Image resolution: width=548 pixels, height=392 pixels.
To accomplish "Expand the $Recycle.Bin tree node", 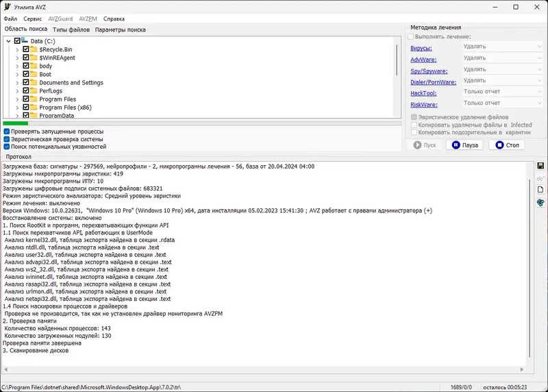I will (x=17, y=49).
